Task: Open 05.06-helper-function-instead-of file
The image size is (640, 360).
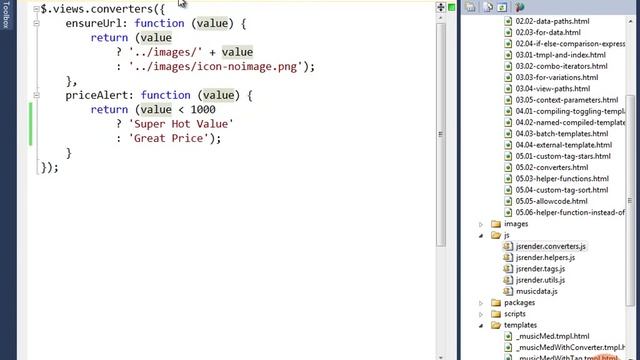Action: [x=570, y=212]
